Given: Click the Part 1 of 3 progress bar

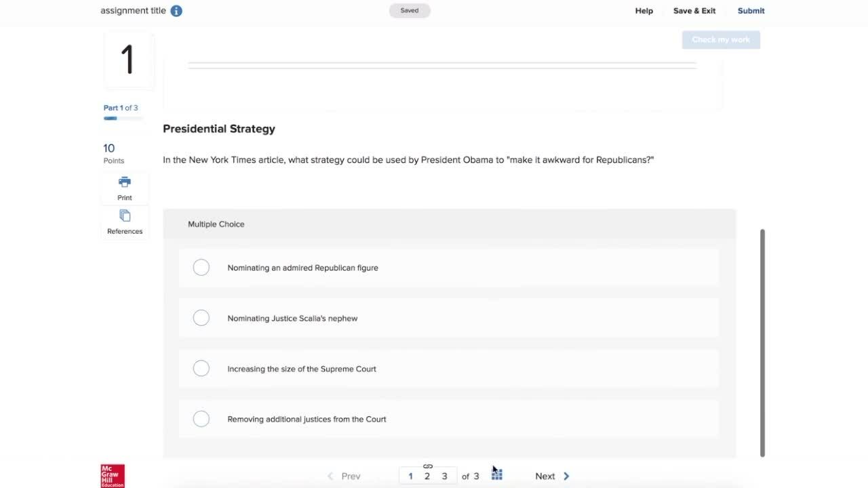Looking at the screenshot, I should pyautogui.click(x=123, y=119).
